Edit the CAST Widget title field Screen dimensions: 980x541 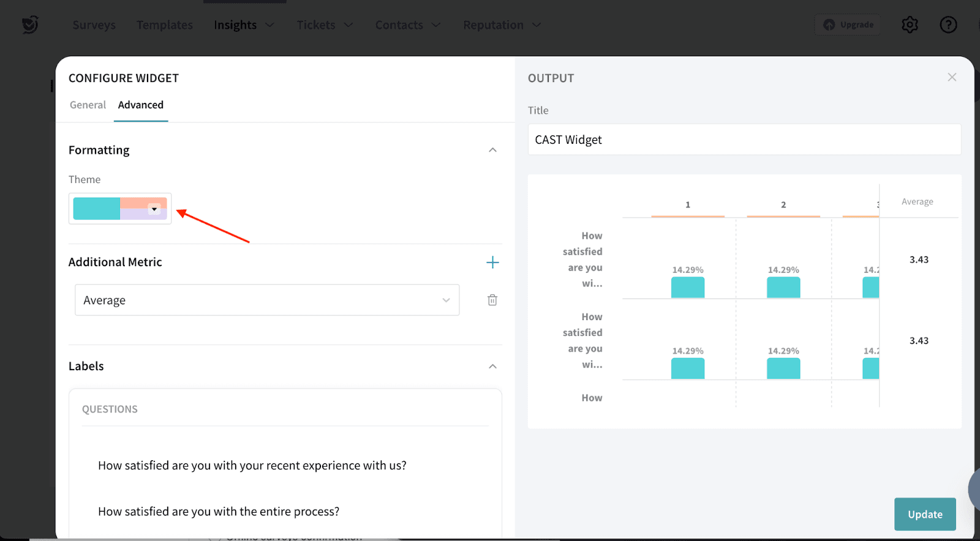[x=744, y=140]
